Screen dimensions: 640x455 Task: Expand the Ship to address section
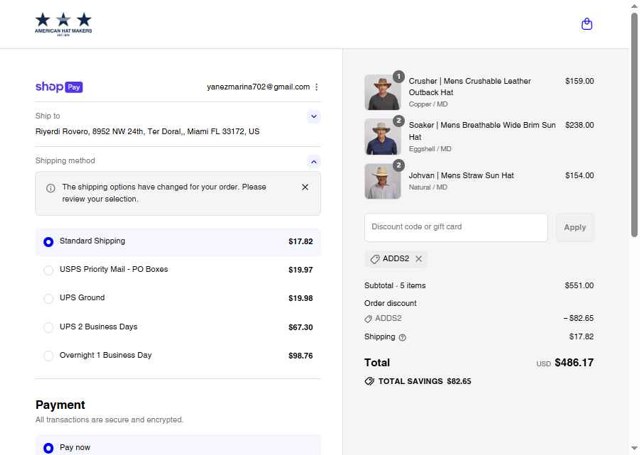tap(313, 117)
